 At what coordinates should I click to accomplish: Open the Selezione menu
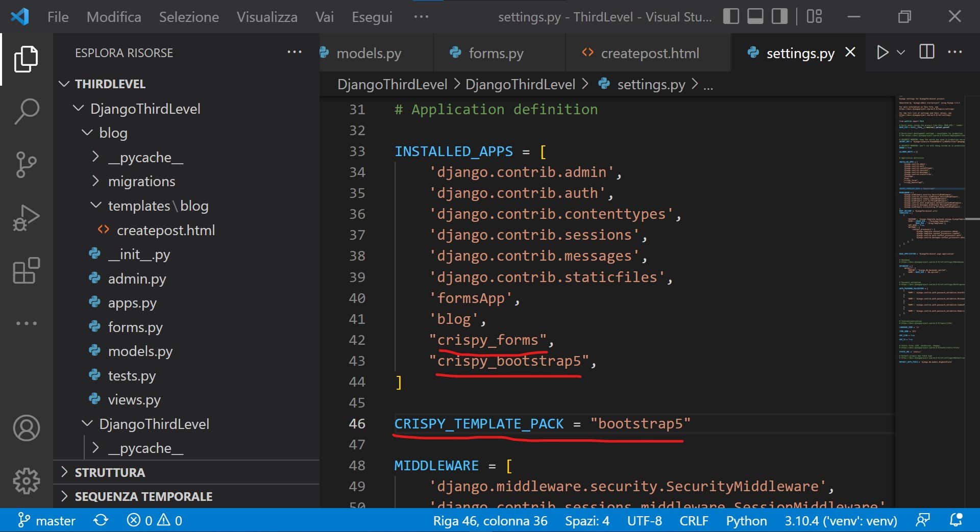point(189,17)
